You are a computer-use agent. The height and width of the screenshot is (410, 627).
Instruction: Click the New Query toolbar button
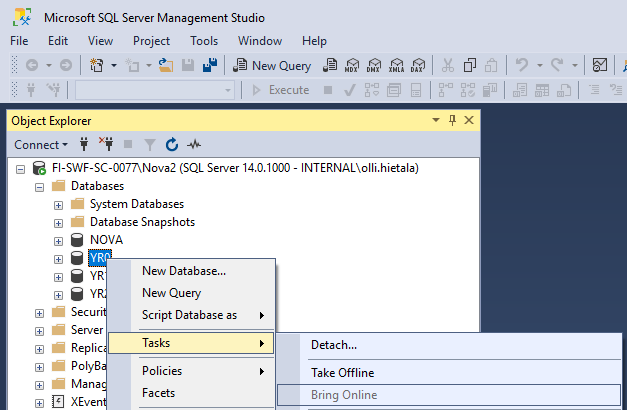272,65
